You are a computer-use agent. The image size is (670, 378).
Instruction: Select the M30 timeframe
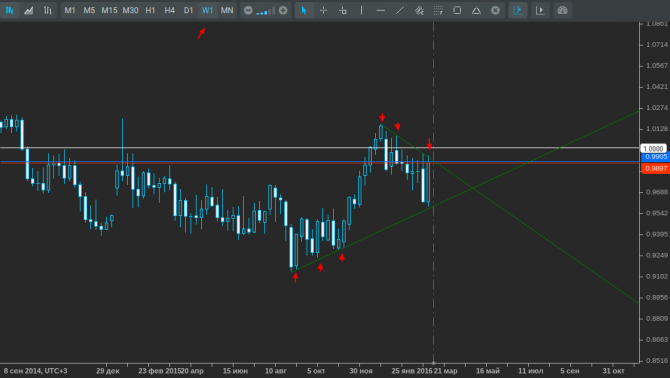click(x=130, y=10)
